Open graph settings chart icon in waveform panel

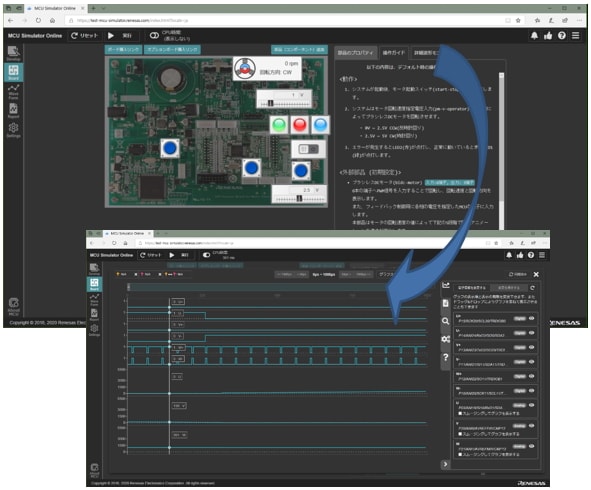click(446, 285)
